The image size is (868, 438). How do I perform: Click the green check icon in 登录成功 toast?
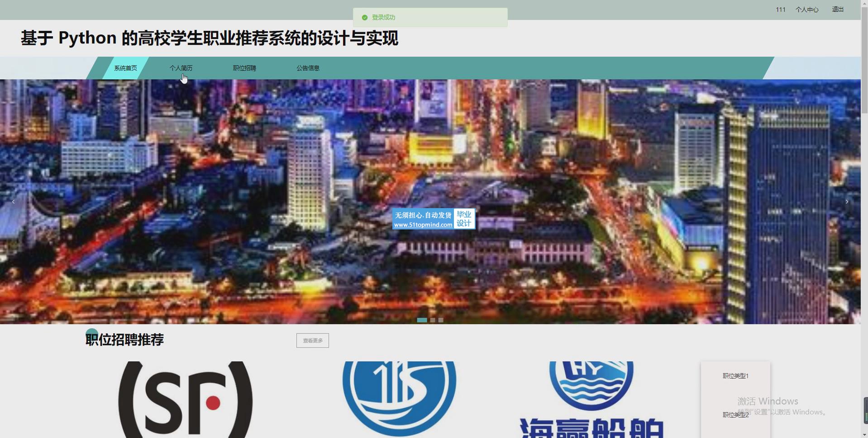(365, 18)
